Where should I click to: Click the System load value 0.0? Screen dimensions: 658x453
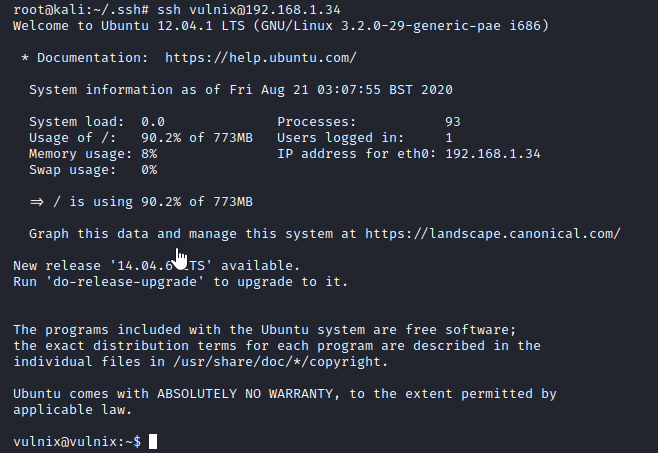[153, 122]
